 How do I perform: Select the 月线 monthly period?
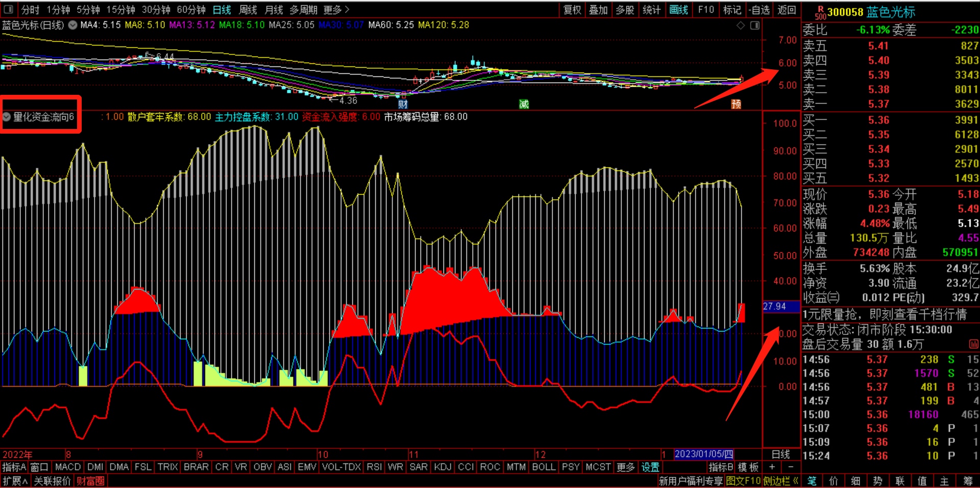click(274, 10)
